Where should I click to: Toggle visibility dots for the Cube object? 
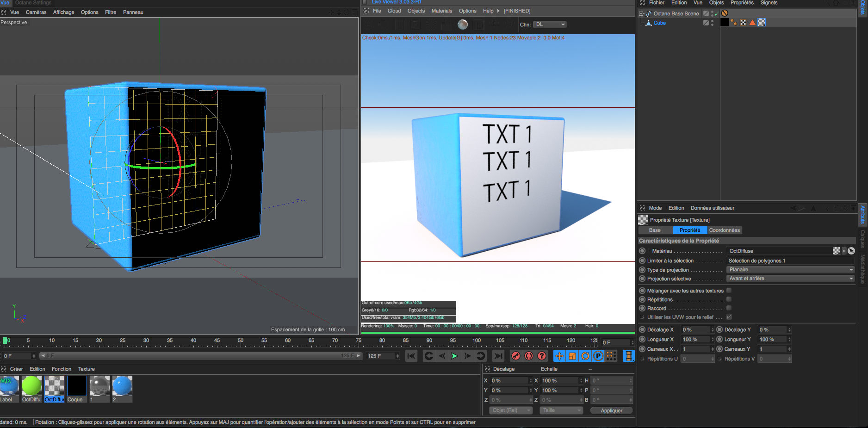point(712,23)
